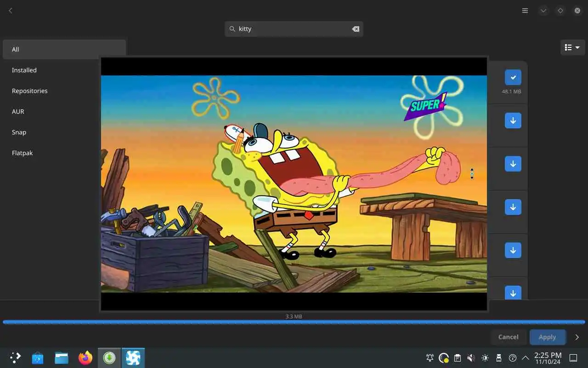
Task: Click the first download arrow below the 48.1 MB entry
Action: coord(513,121)
